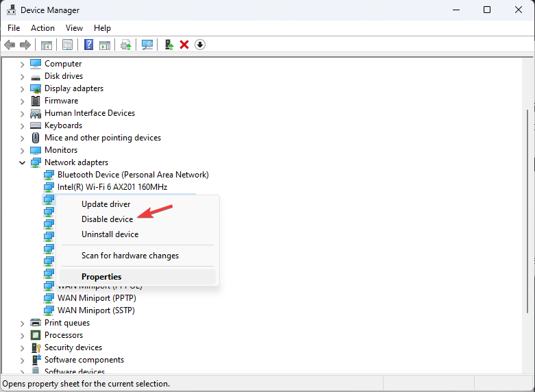Click Scan for hardware changes monitor icon
The width and height of the screenshot is (535, 392).
pos(147,45)
